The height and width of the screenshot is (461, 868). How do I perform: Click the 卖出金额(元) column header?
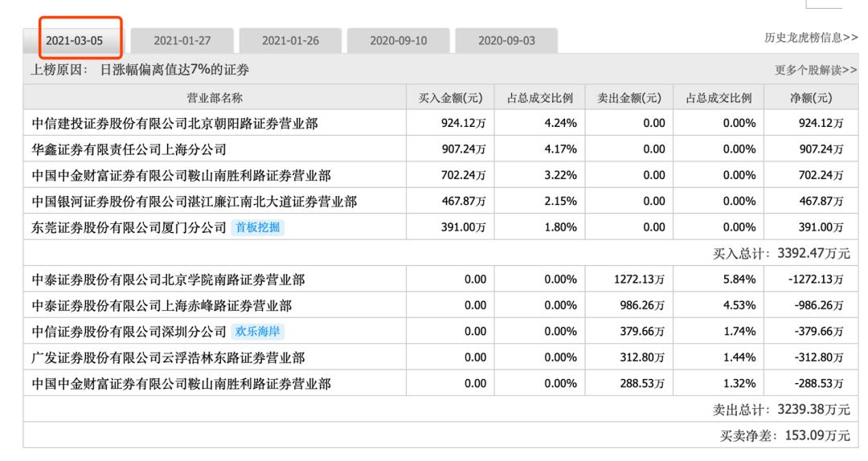628,98
